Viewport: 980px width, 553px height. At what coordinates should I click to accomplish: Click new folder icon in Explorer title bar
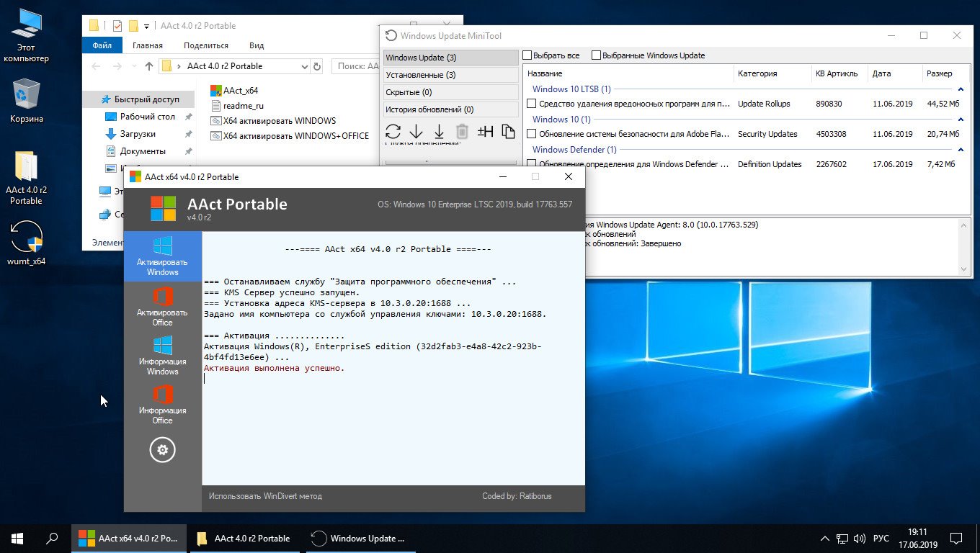(133, 26)
